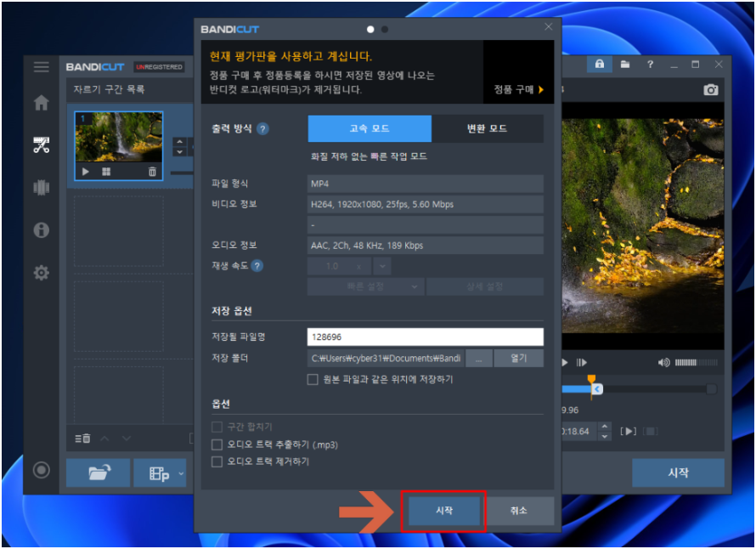This screenshot has height=549, width=756.
Task: Play segment 1 from its thumbnail
Action: point(85,172)
